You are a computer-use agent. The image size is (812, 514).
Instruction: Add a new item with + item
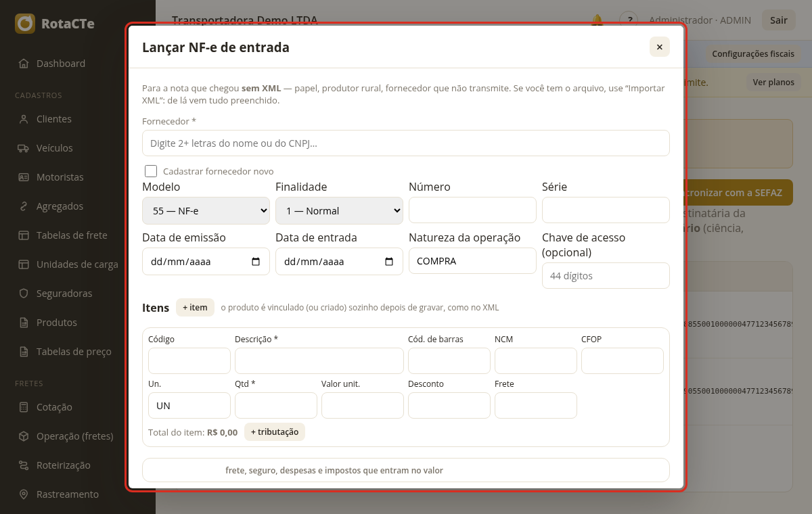195,307
